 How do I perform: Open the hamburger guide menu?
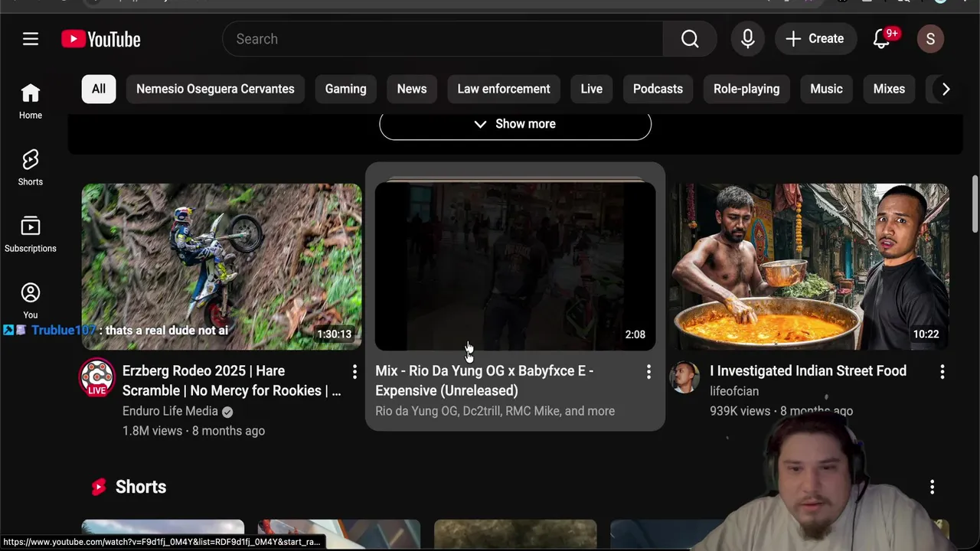pos(31,39)
